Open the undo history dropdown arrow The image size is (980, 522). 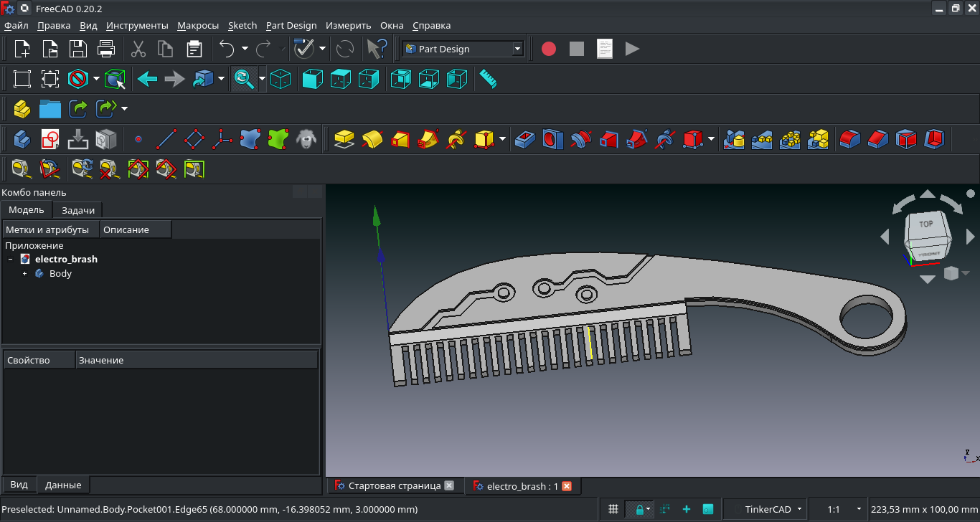click(245, 49)
